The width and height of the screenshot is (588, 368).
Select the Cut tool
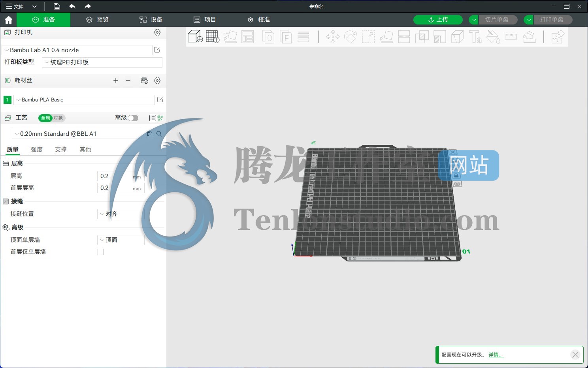point(404,37)
